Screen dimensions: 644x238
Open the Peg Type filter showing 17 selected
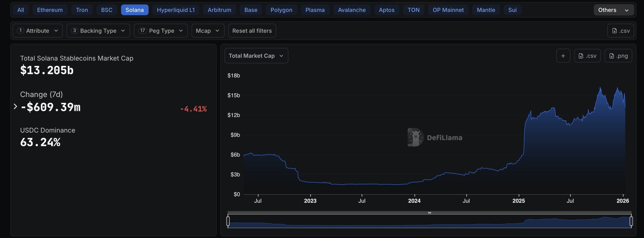160,30
